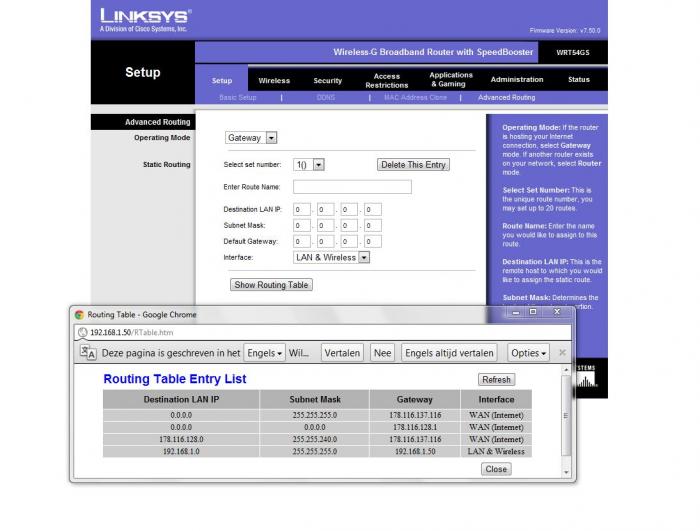Image resolution: width=700 pixels, height=531 pixels.
Task: Click the first octet field of Default Gateway
Action: [x=302, y=242]
